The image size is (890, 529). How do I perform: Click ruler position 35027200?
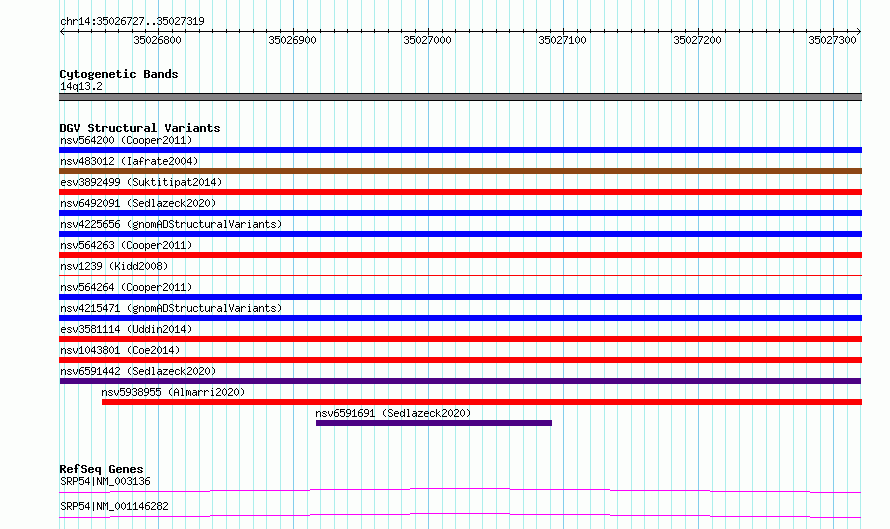point(698,40)
